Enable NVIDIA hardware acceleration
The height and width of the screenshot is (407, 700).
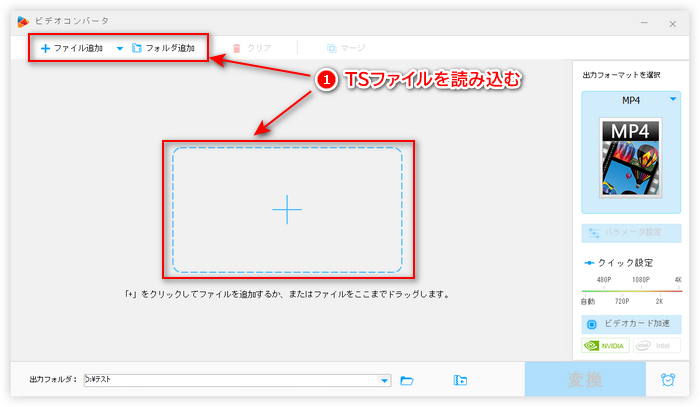pos(605,345)
